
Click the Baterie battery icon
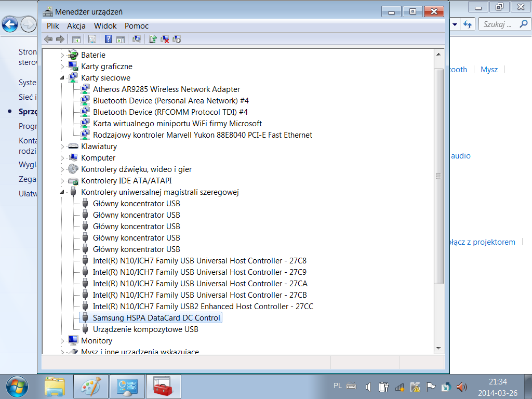click(x=73, y=55)
